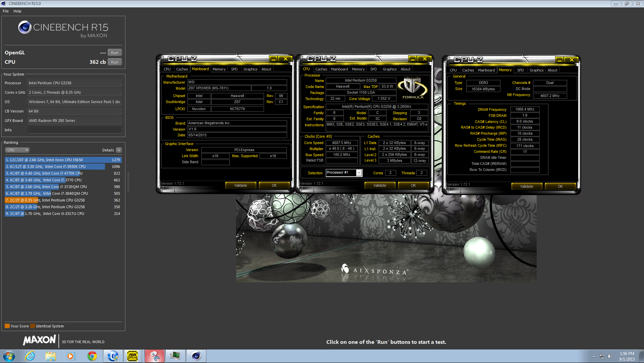The image size is (644, 363).
Task: Close the CPU-Z Memory window
Action: pos(572,60)
